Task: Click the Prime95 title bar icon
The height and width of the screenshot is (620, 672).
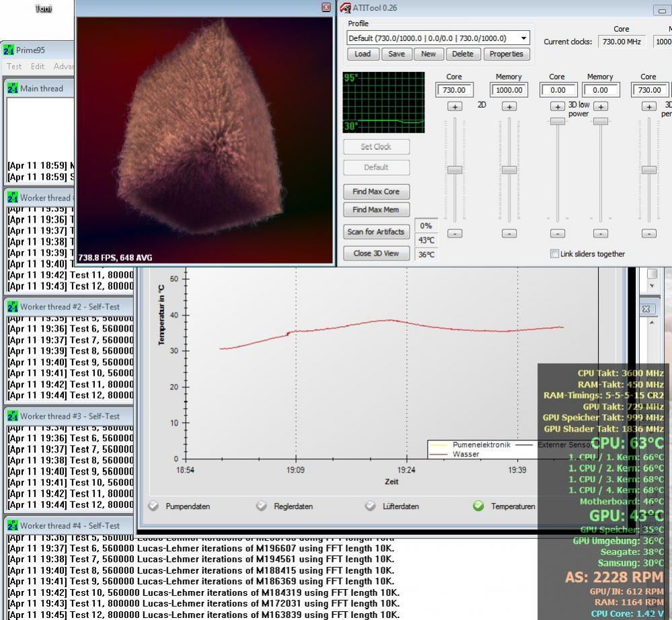Action: click(9, 50)
